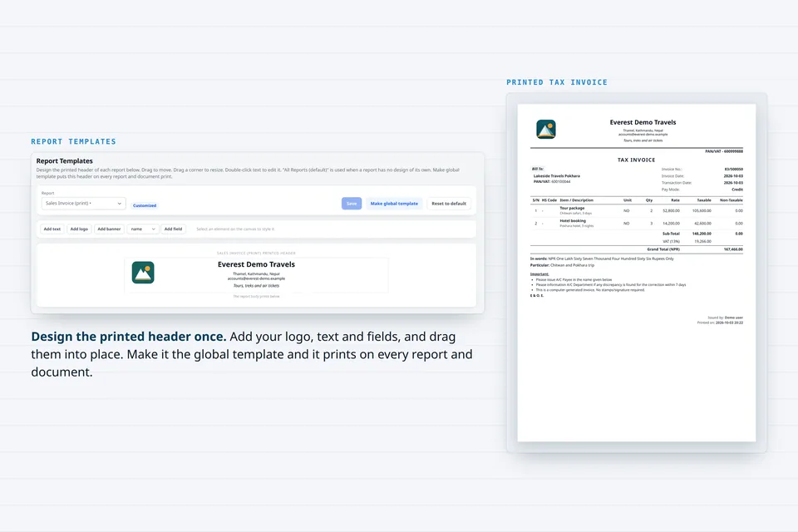This screenshot has width=798, height=532.
Task: Click the mountain logo on the printed invoice
Action: 546,130
